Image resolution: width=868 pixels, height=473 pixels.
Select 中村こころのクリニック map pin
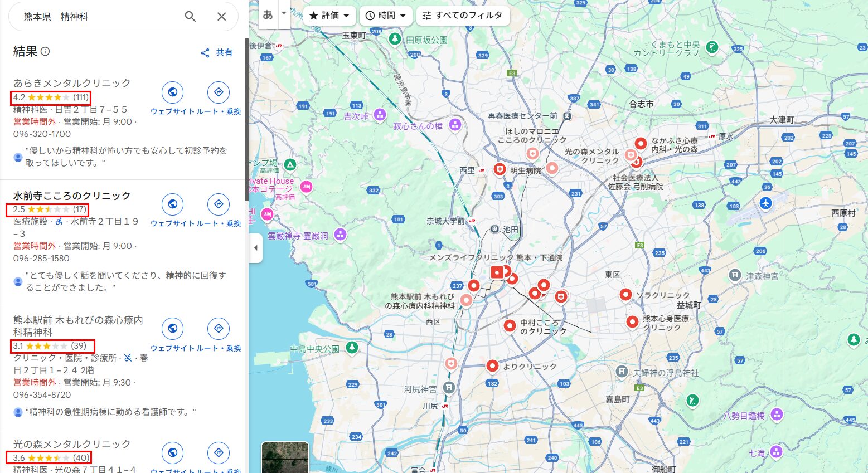pyautogui.click(x=510, y=326)
